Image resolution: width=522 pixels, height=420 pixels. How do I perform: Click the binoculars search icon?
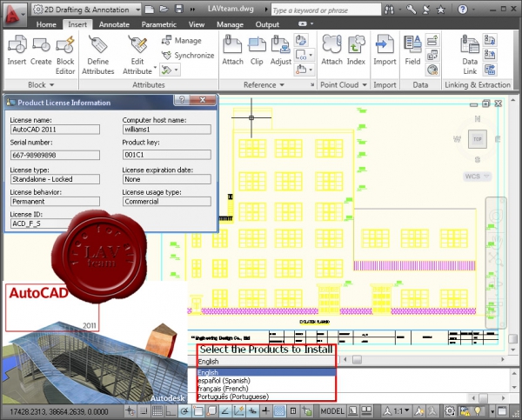389,10
